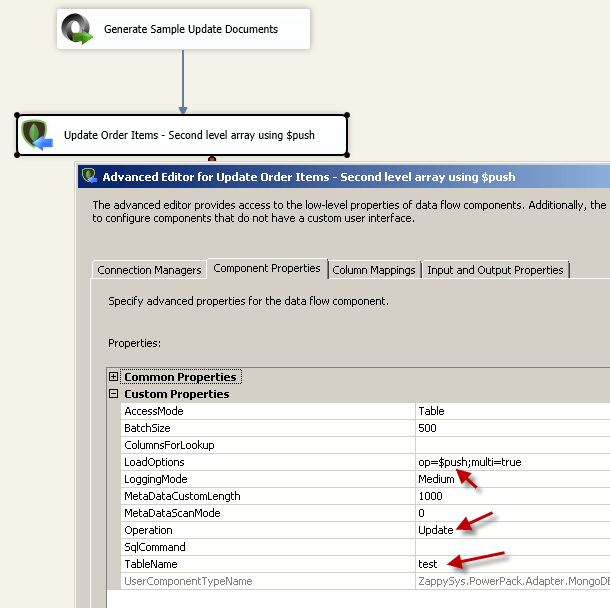
Task: Click the Advanced Editor title bar MongoDB icon
Action: click(x=89, y=176)
